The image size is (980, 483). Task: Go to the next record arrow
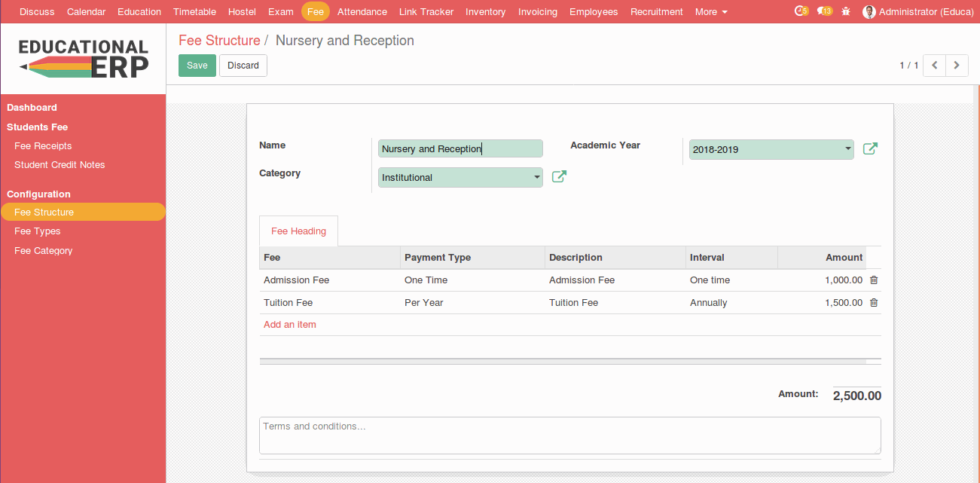(957, 66)
